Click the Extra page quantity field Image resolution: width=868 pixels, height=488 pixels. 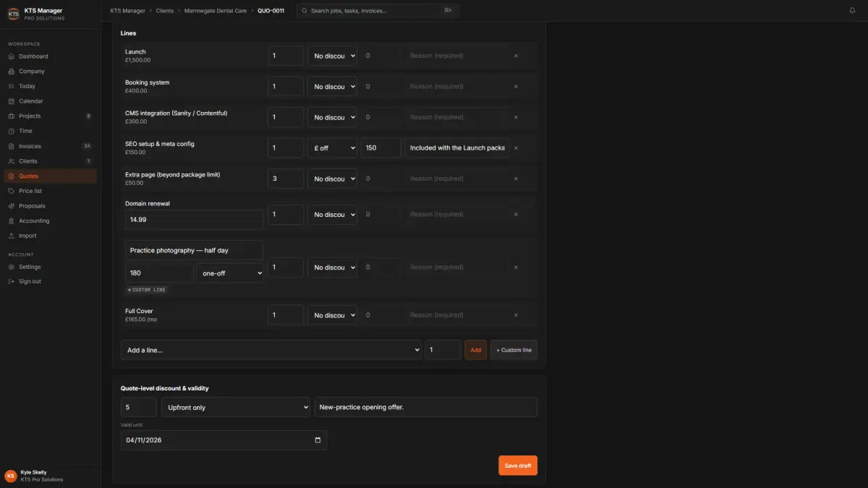point(286,179)
